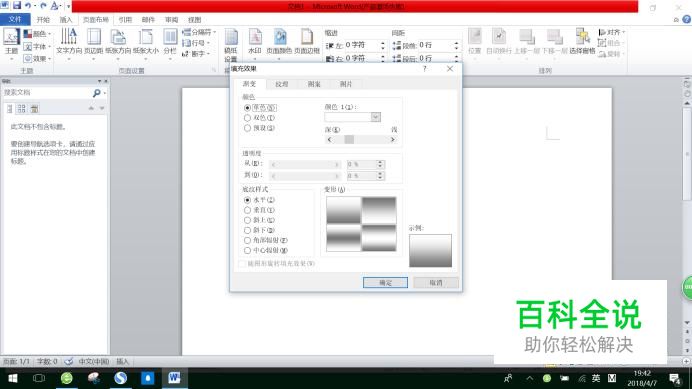Open the search options arrow beside magnifier
This screenshot has height=389, width=692.
point(104,93)
